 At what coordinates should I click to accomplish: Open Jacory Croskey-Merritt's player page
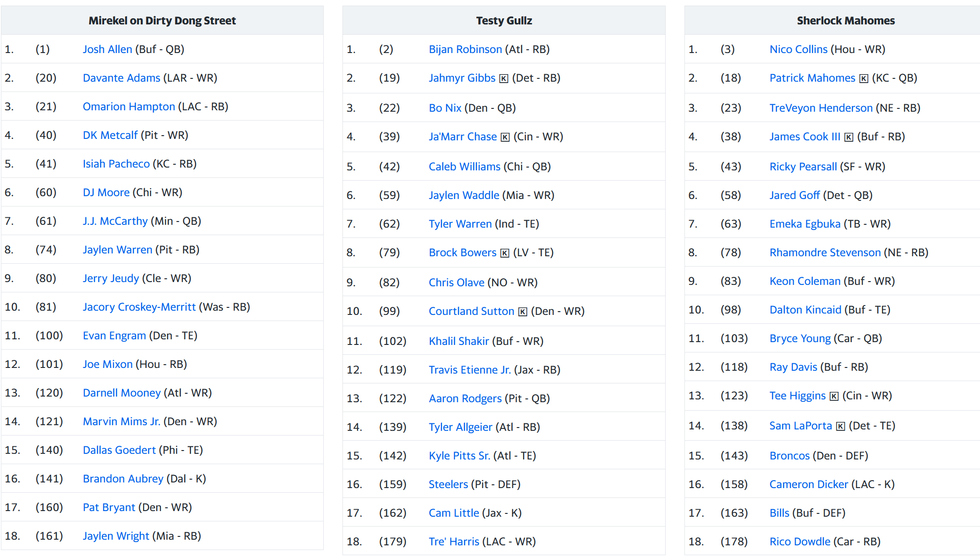pos(139,307)
